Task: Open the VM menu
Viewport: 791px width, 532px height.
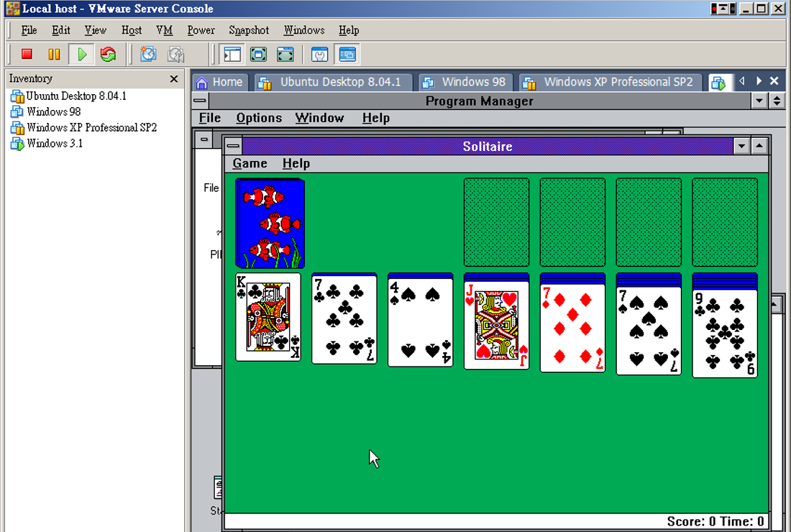Action: pos(164,30)
